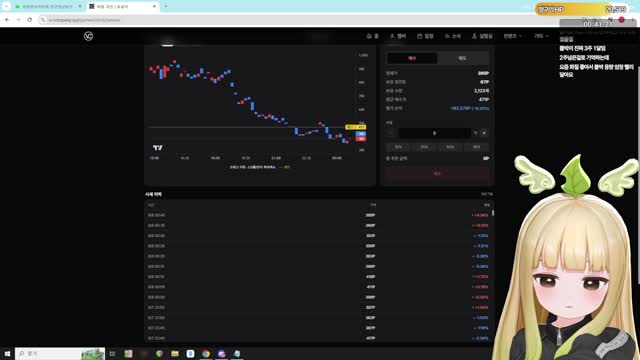
Task: Open Task View on the taskbar
Action: (112, 353)
